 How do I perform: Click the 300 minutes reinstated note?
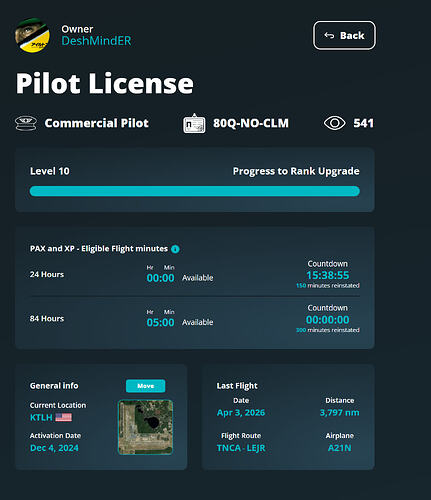point(328,330)
